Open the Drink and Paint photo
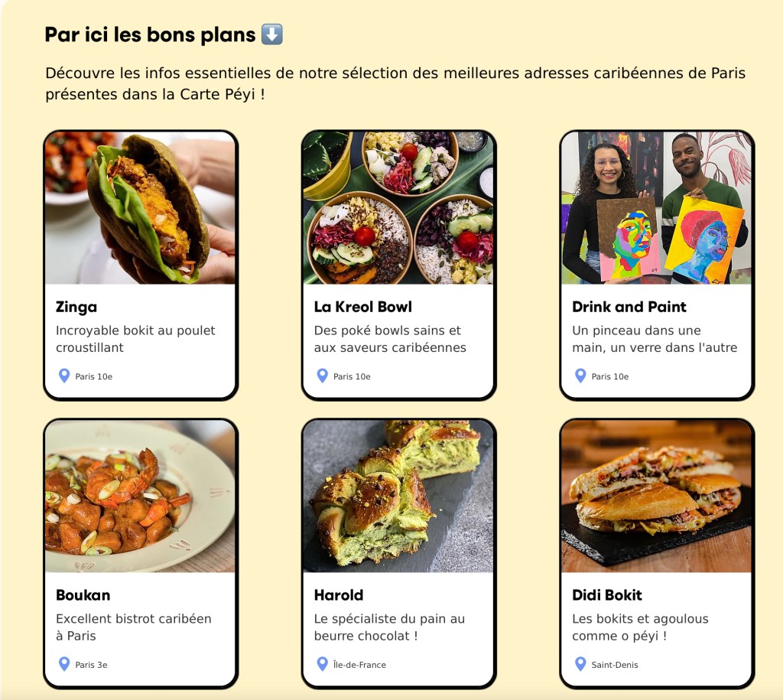The width and height of the screenshot is (783, 700). [x=657, y=208]
